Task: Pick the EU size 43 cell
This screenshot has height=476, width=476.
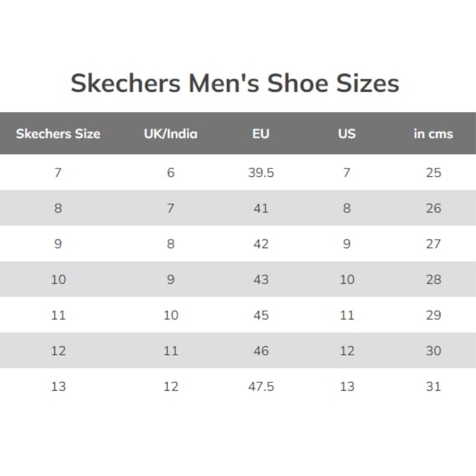Action: coord(261,279)
